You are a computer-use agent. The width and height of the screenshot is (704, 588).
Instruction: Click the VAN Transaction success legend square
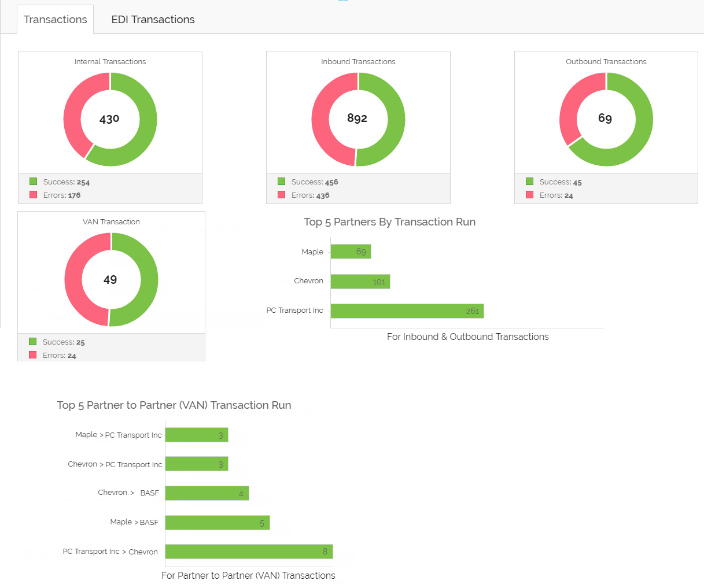(x=33, y=342)
